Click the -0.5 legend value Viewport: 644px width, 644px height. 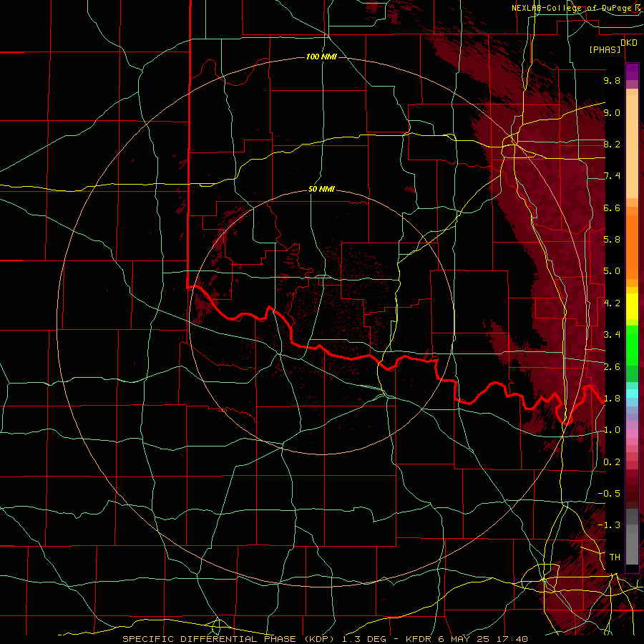pyautogui.click(x=609, y=494)
